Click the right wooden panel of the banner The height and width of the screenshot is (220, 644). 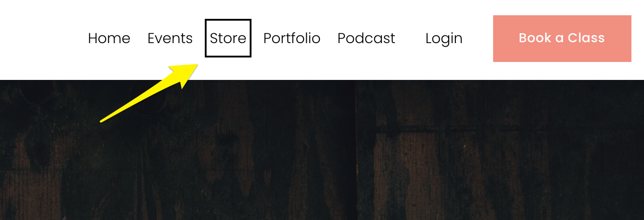point(500,150)
